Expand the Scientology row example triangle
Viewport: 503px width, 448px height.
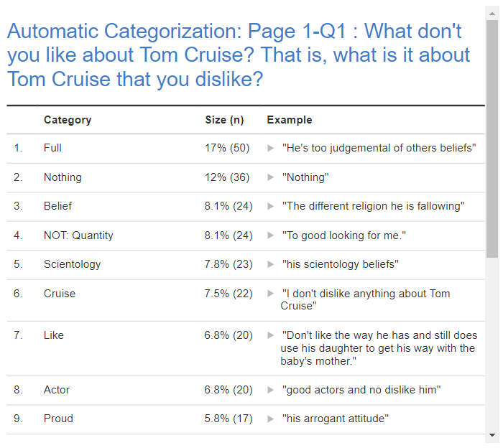pyautogui.click(x=271, y=264)
